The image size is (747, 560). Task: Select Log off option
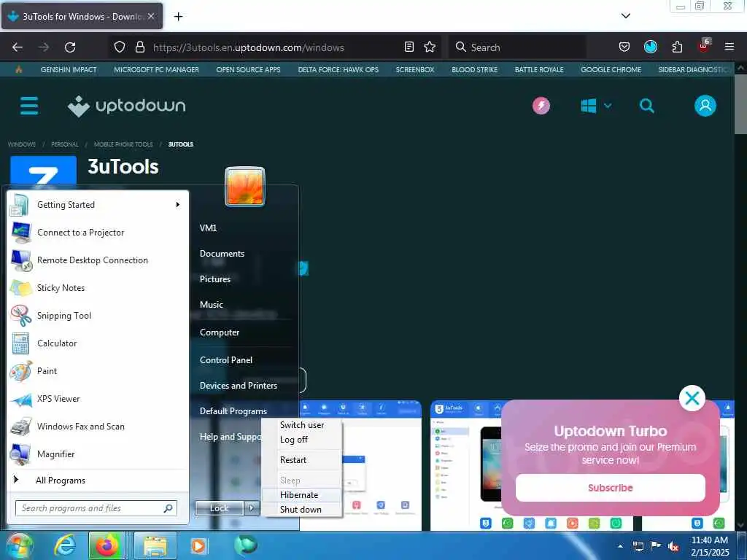click(301, 440)
